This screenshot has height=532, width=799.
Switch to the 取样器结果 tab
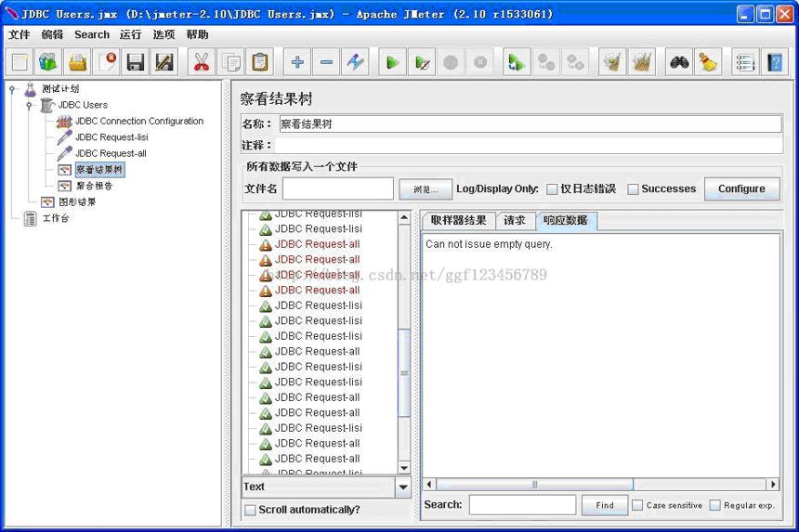click(459, 220)
